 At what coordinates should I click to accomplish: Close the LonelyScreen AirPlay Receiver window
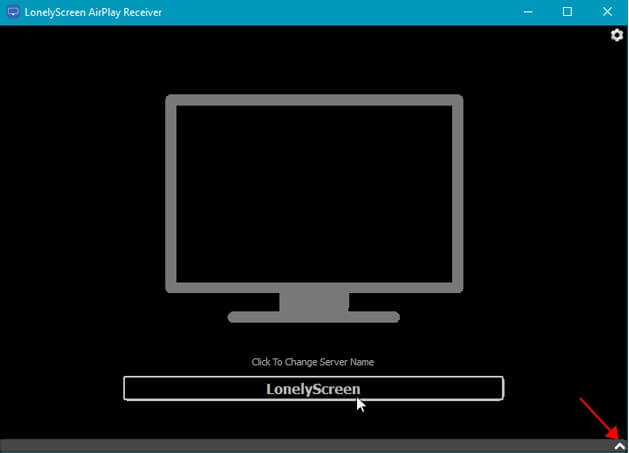607,12
